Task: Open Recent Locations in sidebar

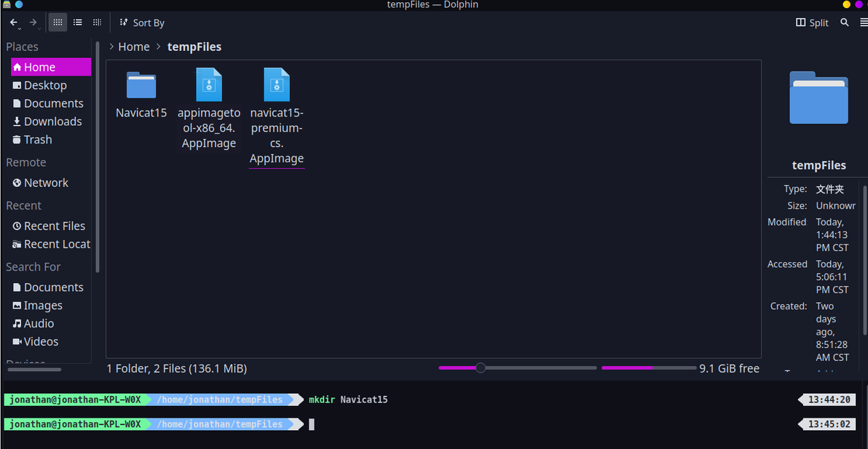Action: pos(51,244)
